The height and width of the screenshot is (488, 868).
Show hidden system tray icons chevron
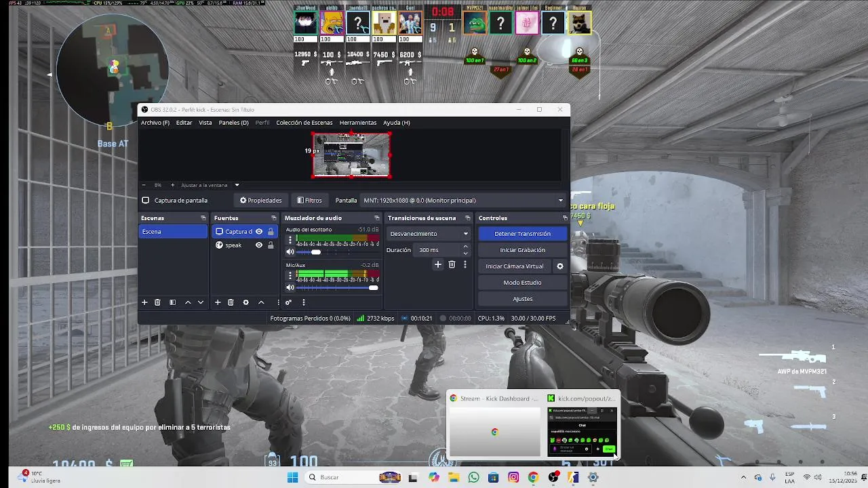click(743, 477)
